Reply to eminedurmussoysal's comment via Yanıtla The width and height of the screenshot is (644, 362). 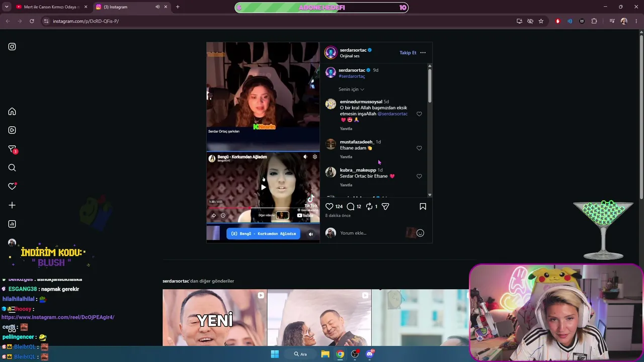(346, 129)
